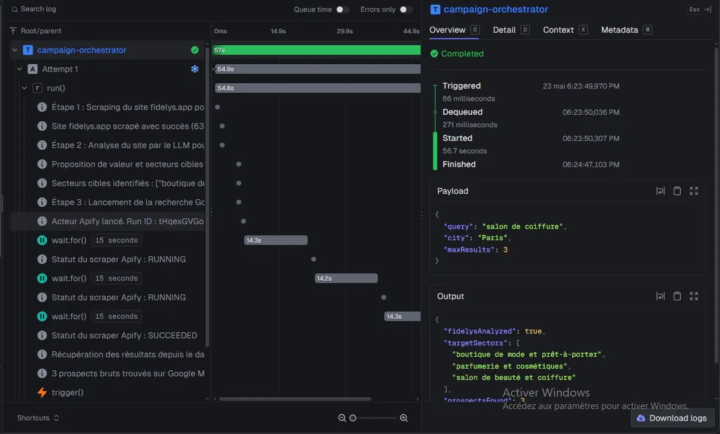Click the Root/parent navigation icon
The width and height of the screenshot is (720, 434).
13,31
